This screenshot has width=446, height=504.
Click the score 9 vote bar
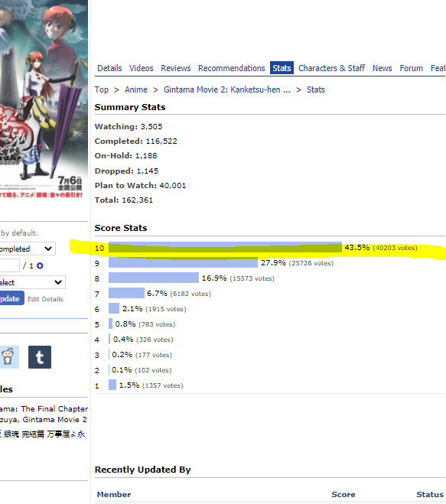(x=183, y=262)
